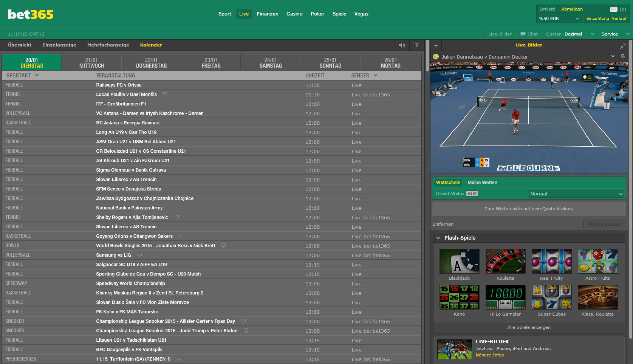
Task: Click Entfernen in the bet slip
Action: [x=443, y=224]
